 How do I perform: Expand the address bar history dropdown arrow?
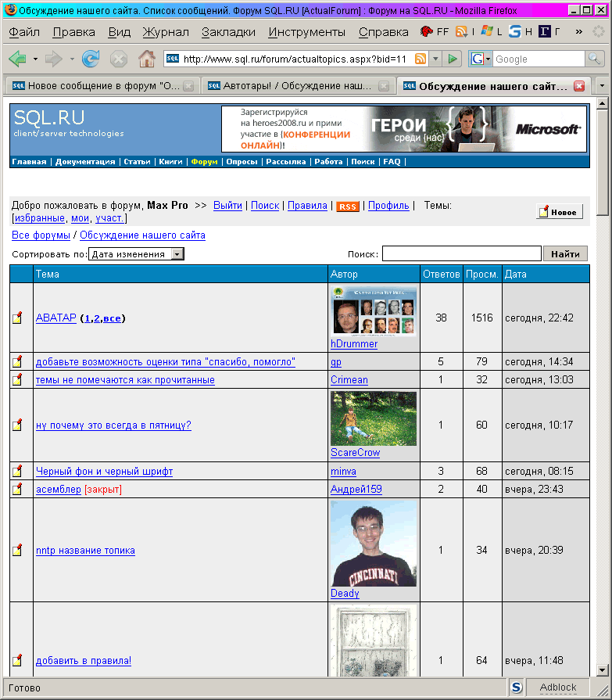[x=435, y=59]
